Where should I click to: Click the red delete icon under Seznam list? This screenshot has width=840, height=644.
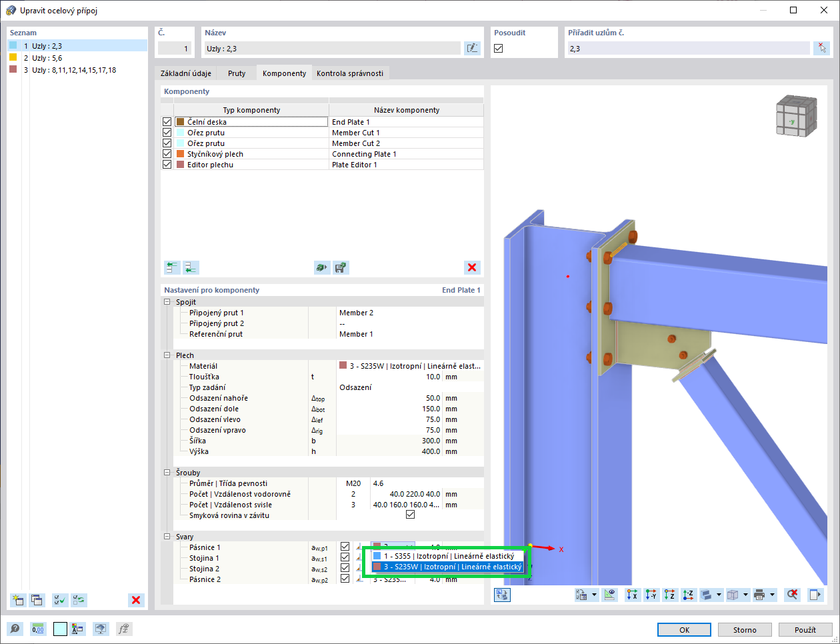(x=136, y=600)
